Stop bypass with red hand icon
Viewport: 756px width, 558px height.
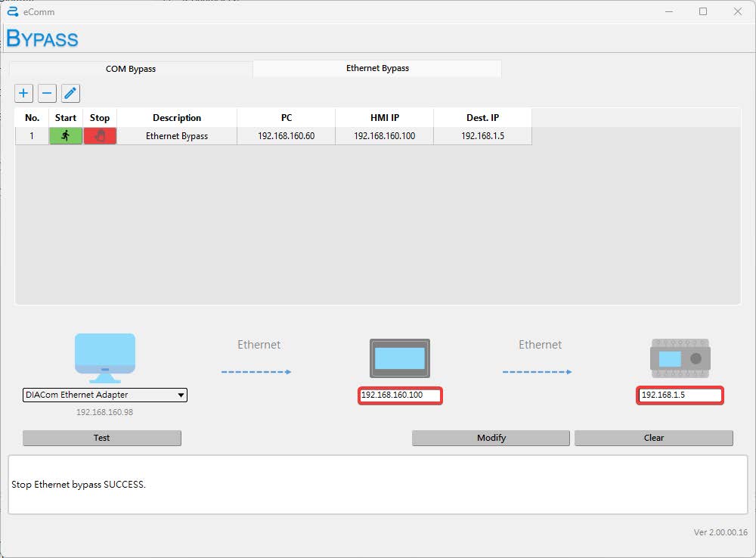tap(100, 136)
